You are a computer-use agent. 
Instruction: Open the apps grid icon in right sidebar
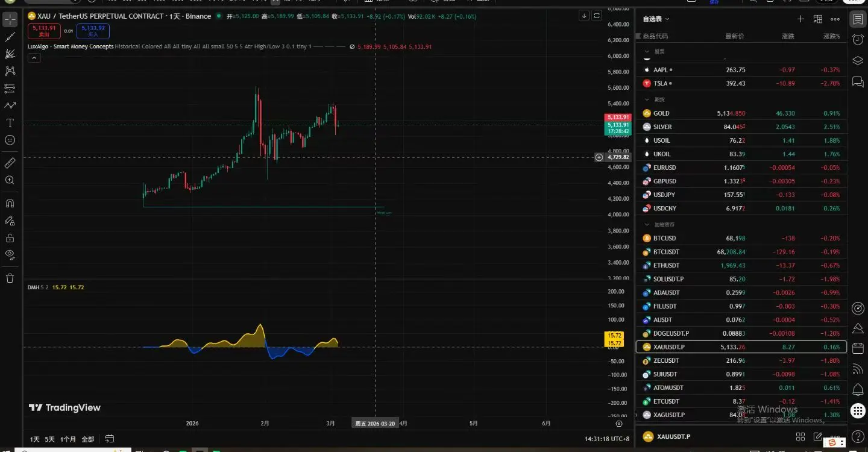[x=857, y=411]
